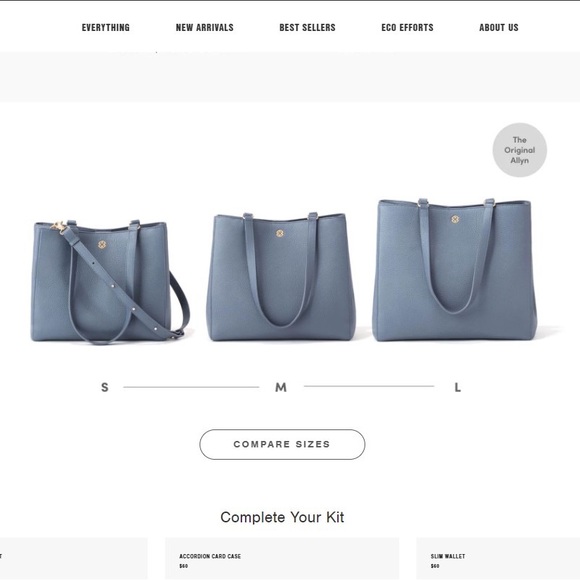Click the Compare Sizes button
This screenshot has height=580, width=580.
click(282, 444)
